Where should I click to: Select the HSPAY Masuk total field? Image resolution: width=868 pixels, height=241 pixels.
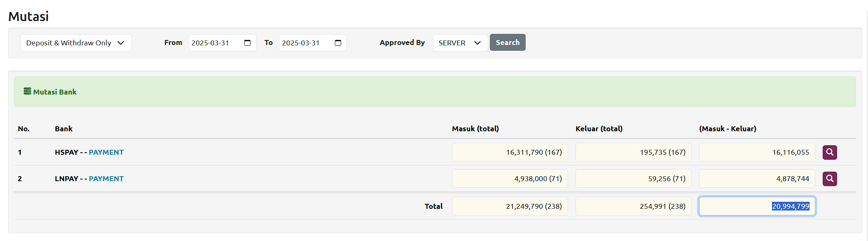[x=510, y=152]
